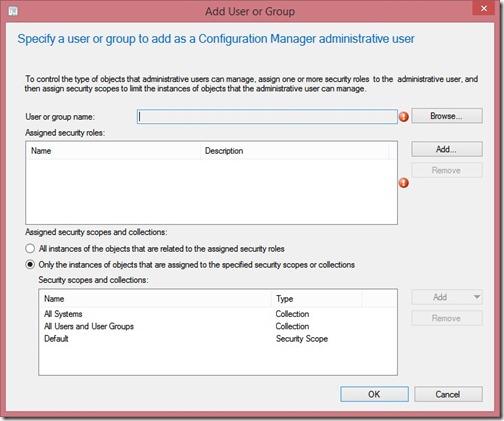Click Add next to assigned security roles
The image size is (504, 421).
tap(447, 149)
